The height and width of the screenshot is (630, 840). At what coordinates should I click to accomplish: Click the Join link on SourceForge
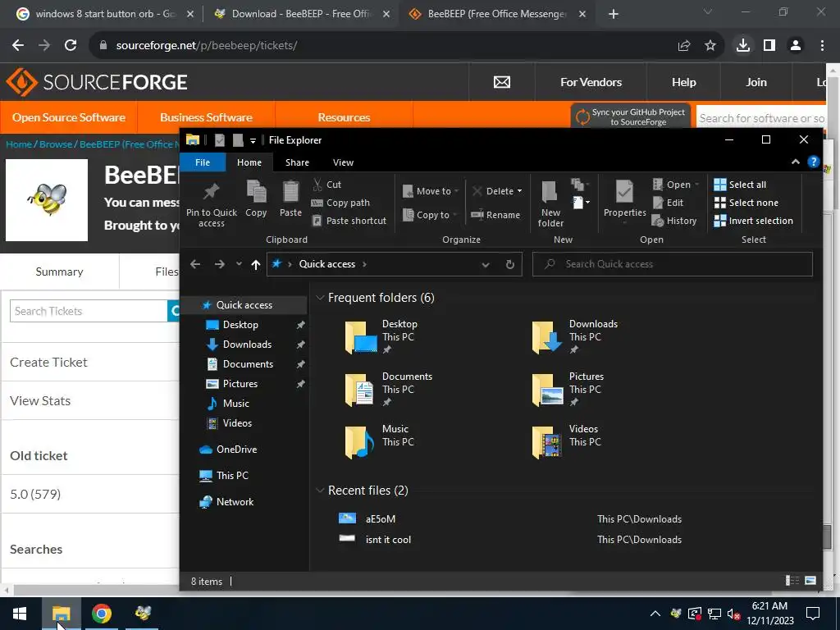coord(756,82)
